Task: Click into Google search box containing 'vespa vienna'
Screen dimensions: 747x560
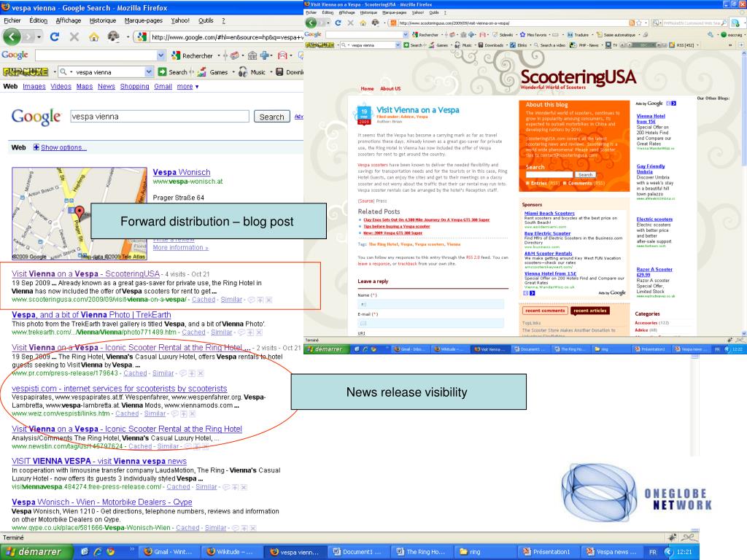Action: (160, 117)
